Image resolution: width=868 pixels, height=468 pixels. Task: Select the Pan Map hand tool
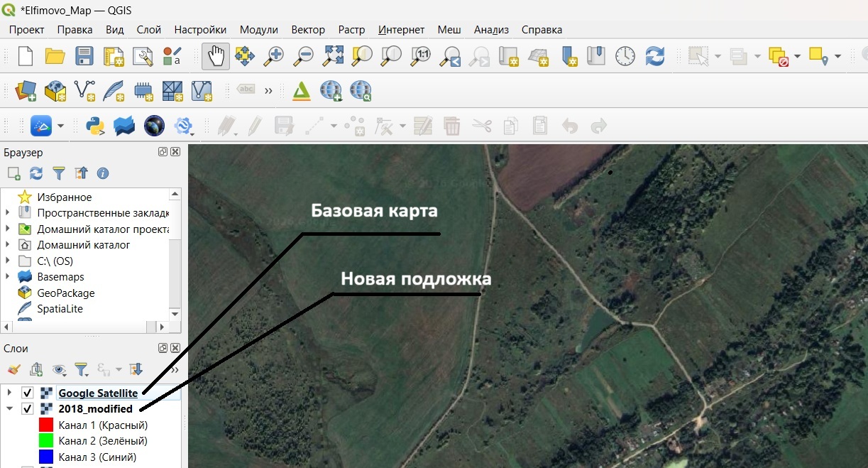(x=216, y=56)
